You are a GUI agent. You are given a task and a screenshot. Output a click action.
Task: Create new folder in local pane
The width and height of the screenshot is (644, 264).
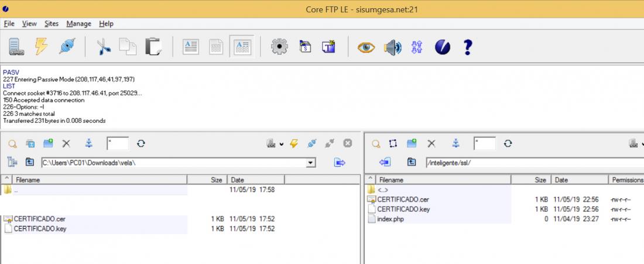click(x=48, y=143)
